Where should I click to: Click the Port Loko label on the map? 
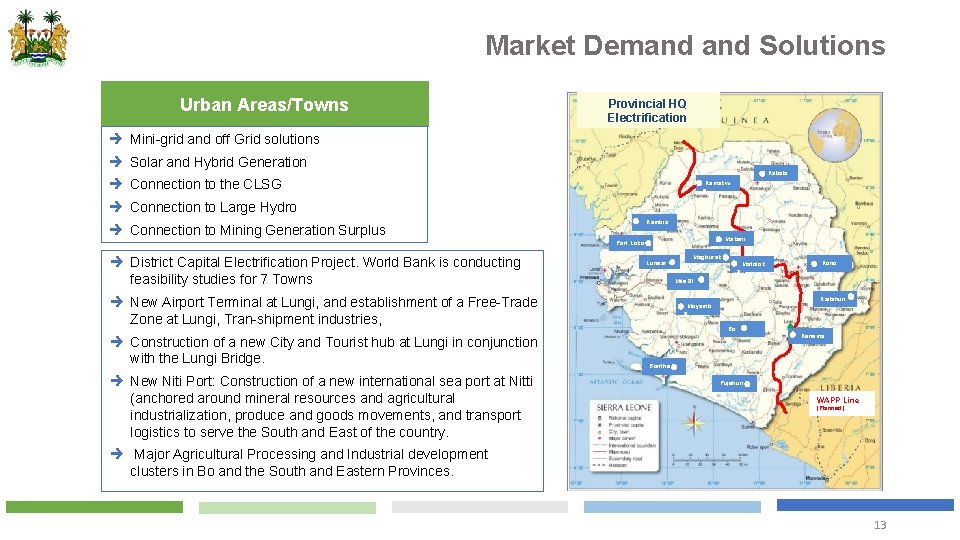(631, 243)
